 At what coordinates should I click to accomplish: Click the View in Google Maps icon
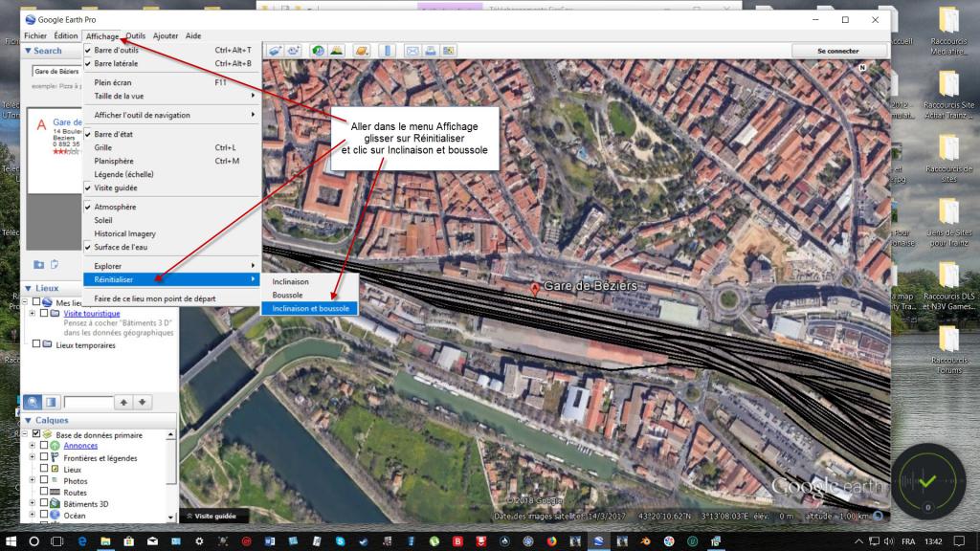coord(449,51)
